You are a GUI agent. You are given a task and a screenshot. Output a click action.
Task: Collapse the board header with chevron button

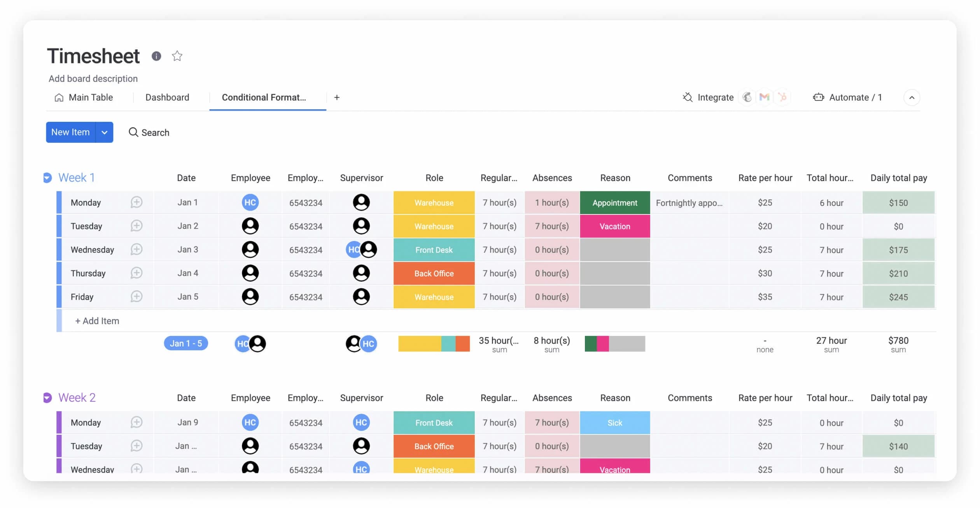coord(912,98)
